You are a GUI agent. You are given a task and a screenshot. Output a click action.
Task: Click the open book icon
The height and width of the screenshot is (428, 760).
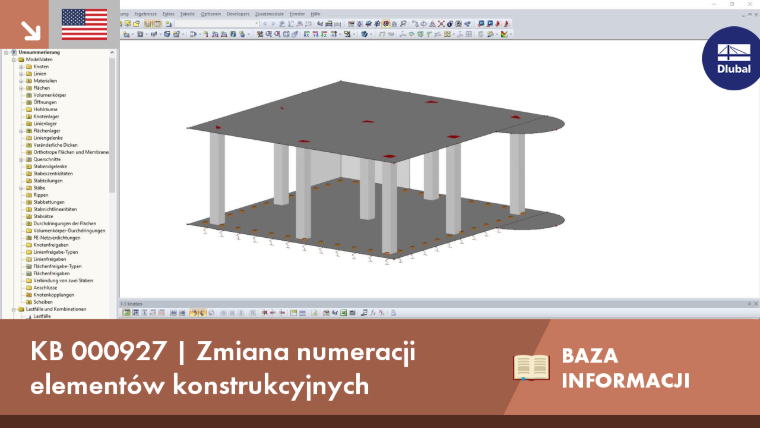pos(531,367)
